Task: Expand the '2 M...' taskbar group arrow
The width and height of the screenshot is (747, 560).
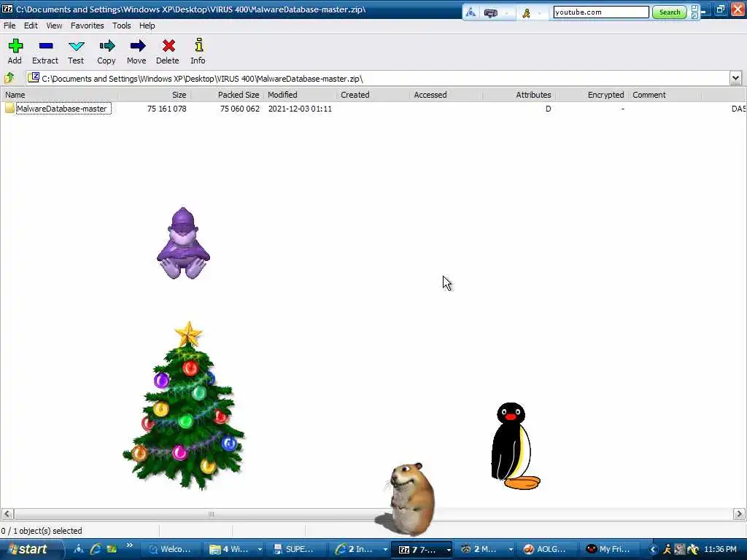Action: coord(510,550)
